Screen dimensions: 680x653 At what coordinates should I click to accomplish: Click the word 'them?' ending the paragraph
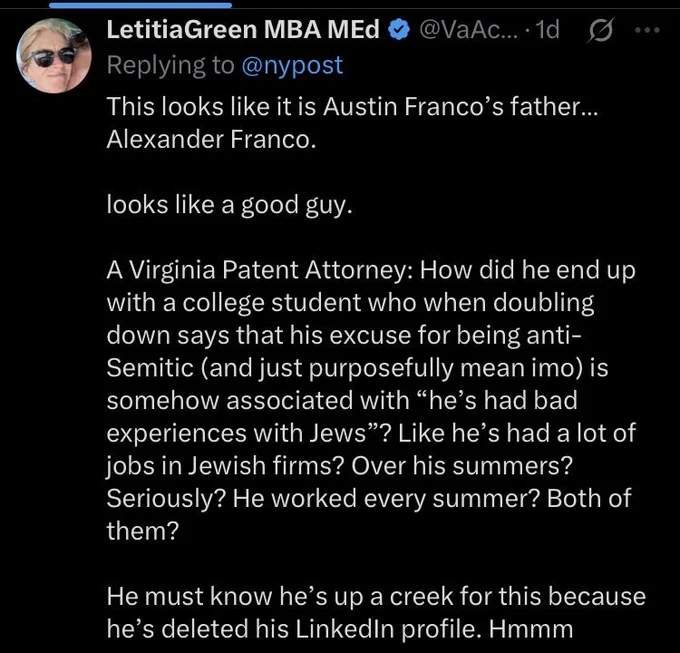(143, 531)
